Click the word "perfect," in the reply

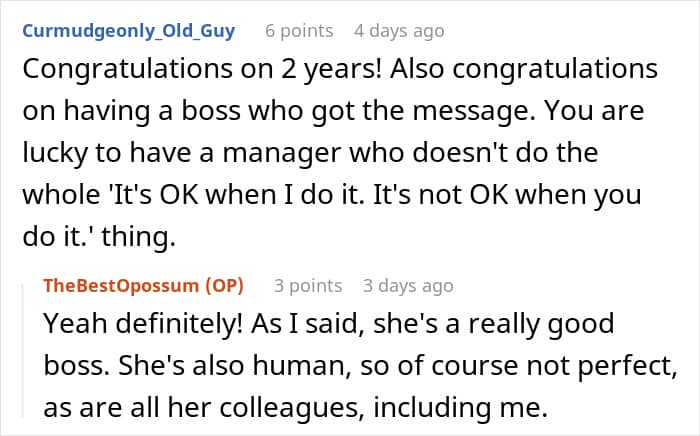tap(628, 367)
